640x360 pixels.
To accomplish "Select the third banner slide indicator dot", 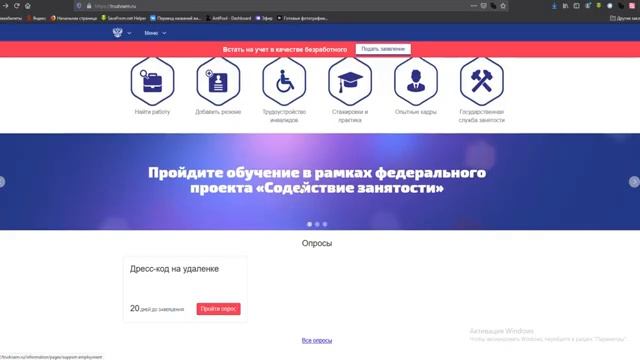I will pyautogui.click(x=325, y=224).
